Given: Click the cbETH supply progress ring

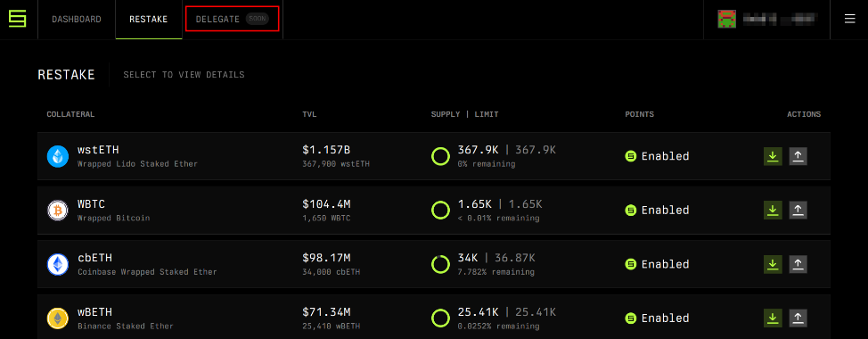Looking at the screenshot, I should 440,264.
